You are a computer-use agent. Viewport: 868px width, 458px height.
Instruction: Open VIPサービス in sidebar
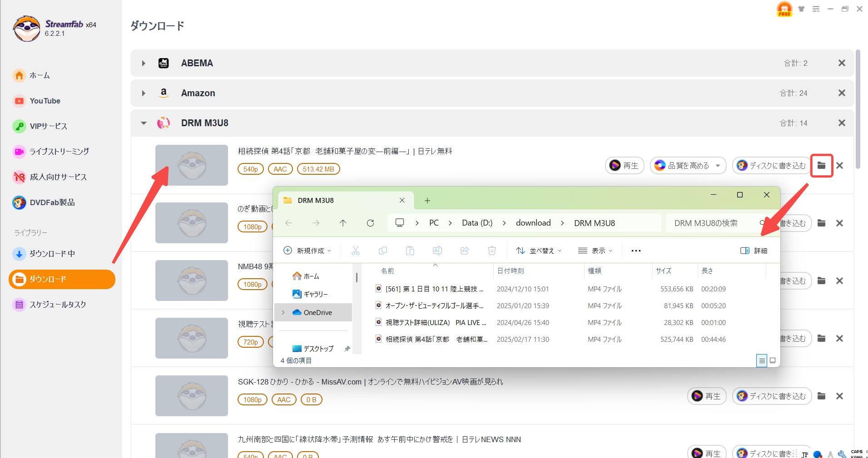(40, 126)
